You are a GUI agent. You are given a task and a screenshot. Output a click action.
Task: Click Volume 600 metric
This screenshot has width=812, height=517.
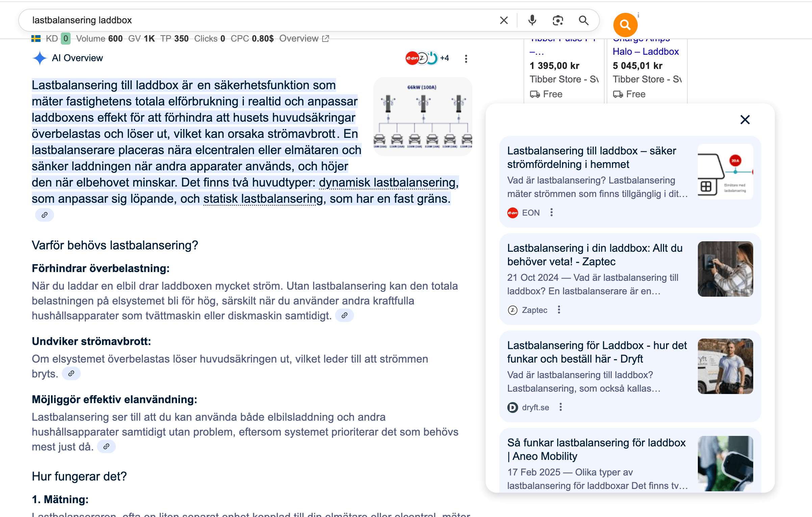pos(99,39)
